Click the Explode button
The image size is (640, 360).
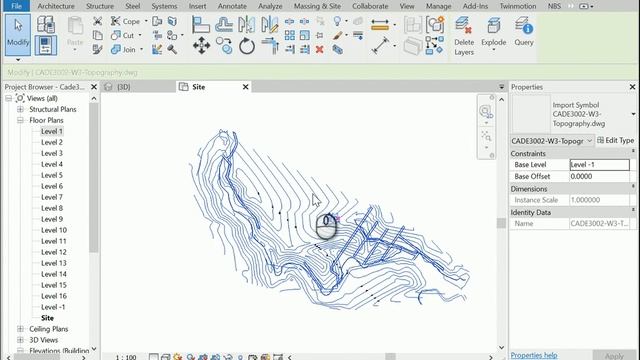click(x=493, y=33)
